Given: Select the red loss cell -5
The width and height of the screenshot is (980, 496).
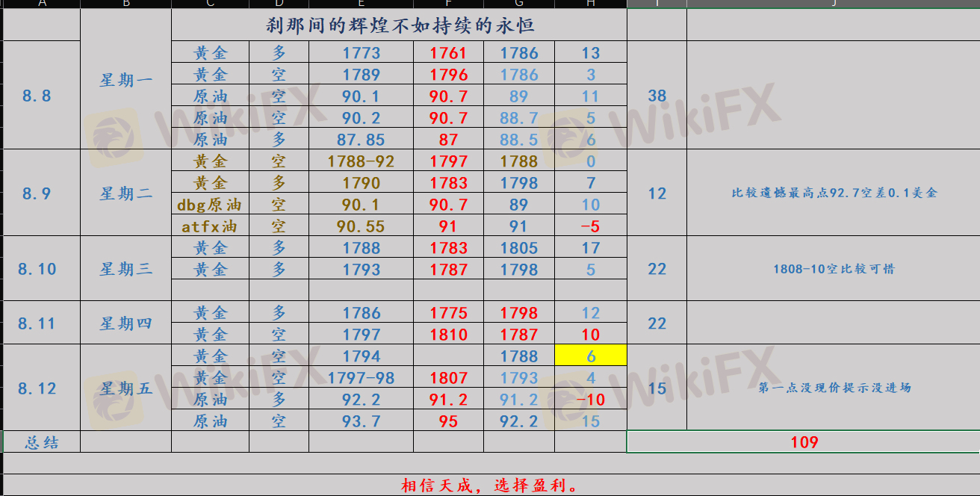Looking at the screenshot, I should coord(591,226).
